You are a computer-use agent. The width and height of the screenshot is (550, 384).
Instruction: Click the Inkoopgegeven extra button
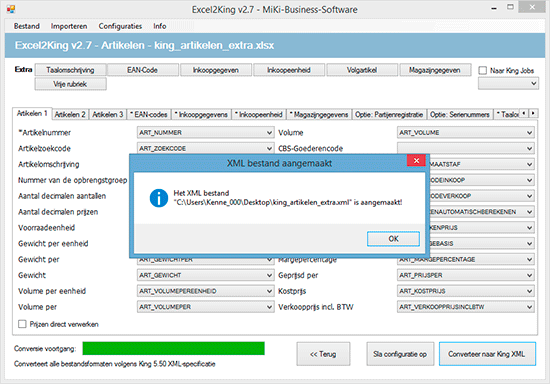pyautogui.click(x=216, y=70)
